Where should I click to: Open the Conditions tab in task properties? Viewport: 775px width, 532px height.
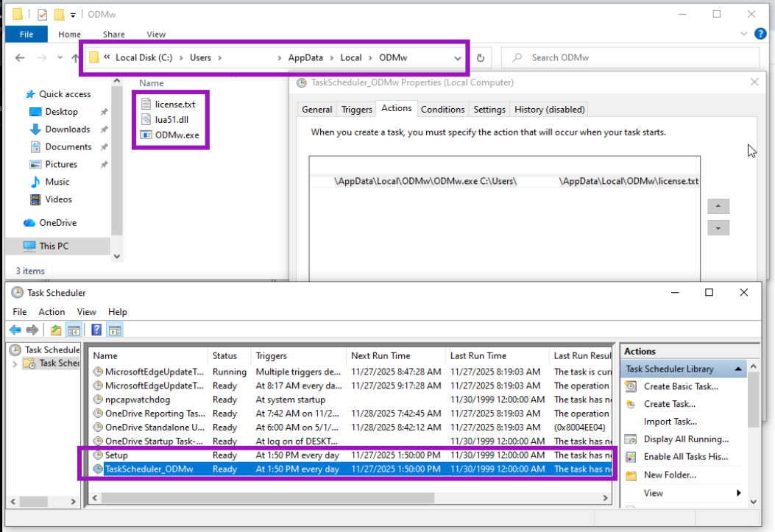(442, 110)
